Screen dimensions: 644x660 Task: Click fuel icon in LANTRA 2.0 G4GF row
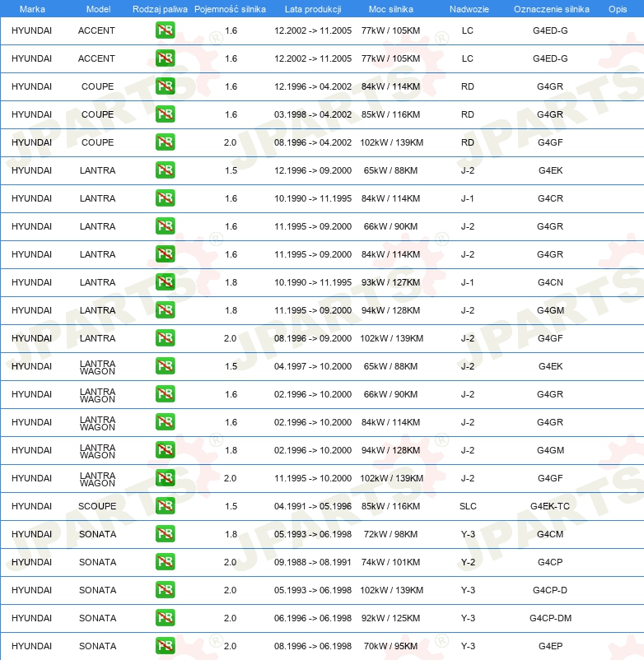[x=165, y=338]
